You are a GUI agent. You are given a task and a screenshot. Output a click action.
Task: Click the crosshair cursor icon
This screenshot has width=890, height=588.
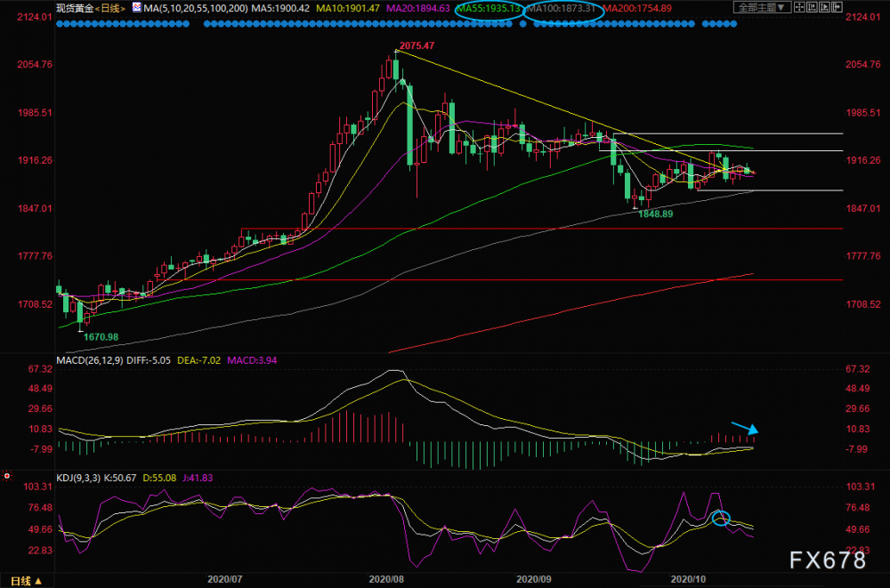799,7
